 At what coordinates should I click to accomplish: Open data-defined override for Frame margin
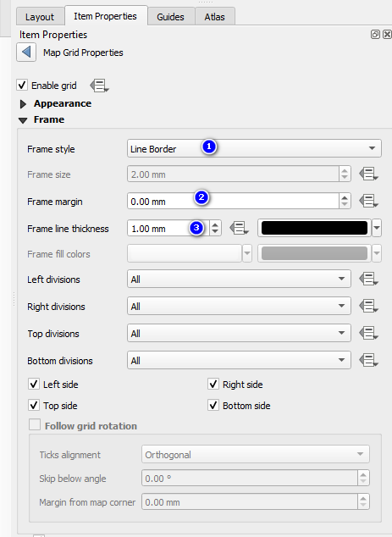pyautogui.click(x=369, y=201)
